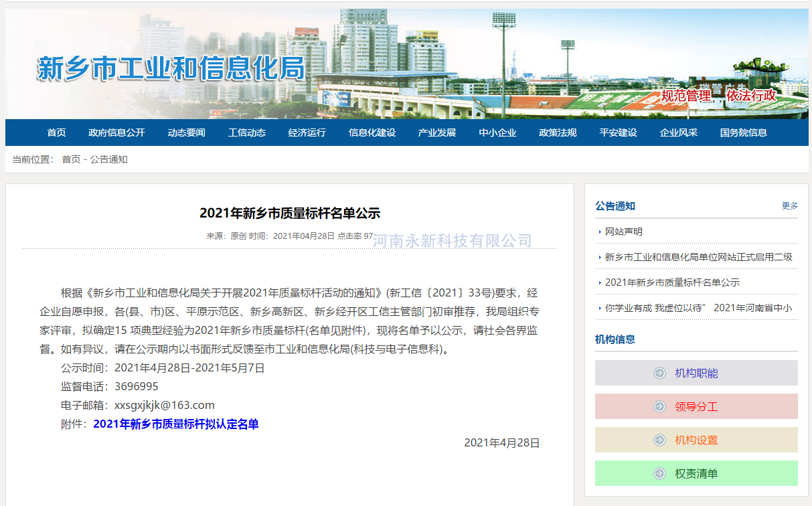812x506 pixels.
Task: Click the arrow icon beside 领导分工
Action: (x=659, y=406)
